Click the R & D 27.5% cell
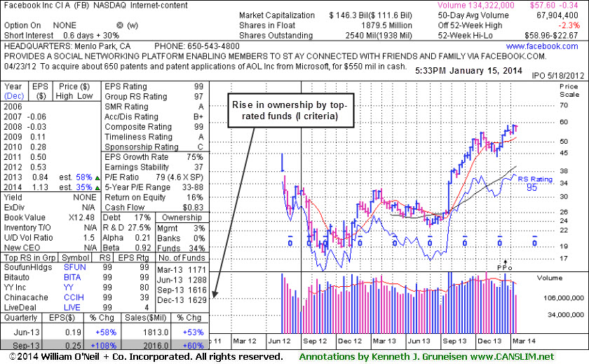This screenshot has height=364, width=589. (x=127, y=228)
